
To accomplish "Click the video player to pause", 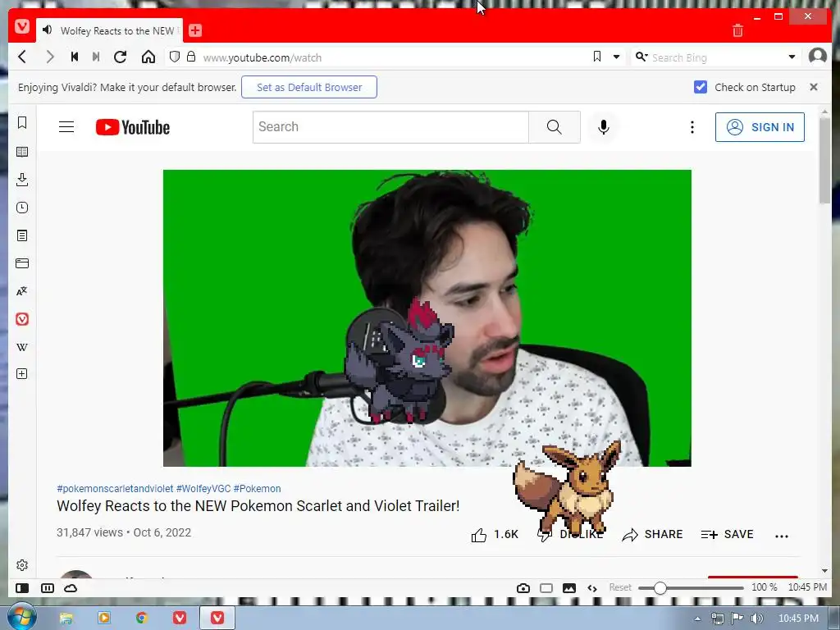I will [427, 318].
